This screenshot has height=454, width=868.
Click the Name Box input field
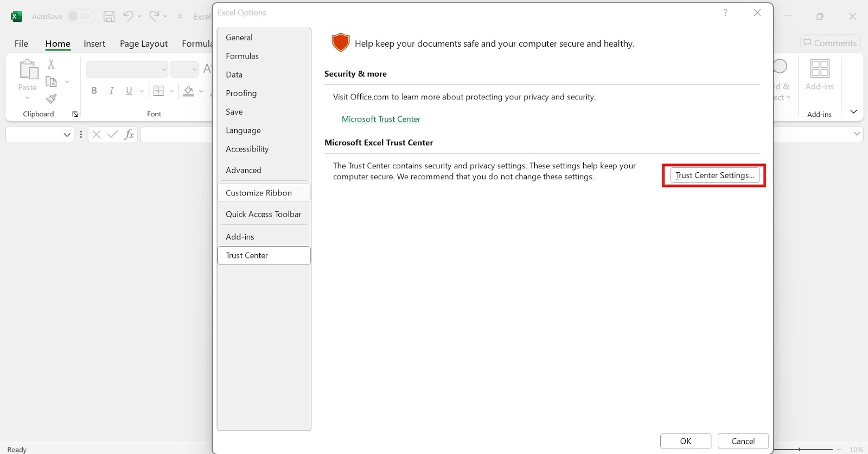coord(34,135)
